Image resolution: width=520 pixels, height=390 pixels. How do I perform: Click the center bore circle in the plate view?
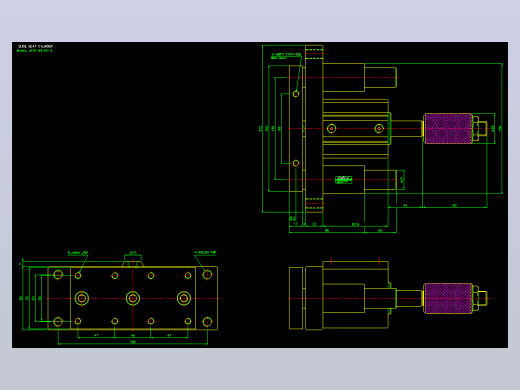pyautogui.click(x=133, y=298)
